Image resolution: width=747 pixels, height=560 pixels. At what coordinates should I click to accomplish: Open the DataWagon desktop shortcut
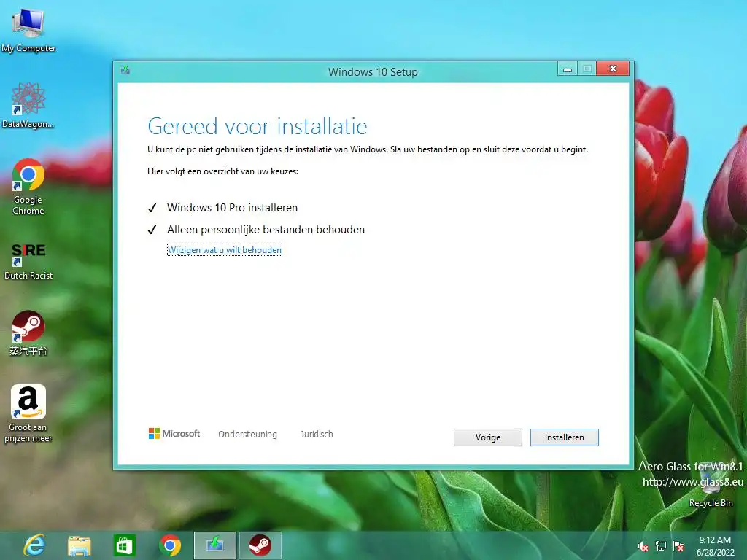28,105
